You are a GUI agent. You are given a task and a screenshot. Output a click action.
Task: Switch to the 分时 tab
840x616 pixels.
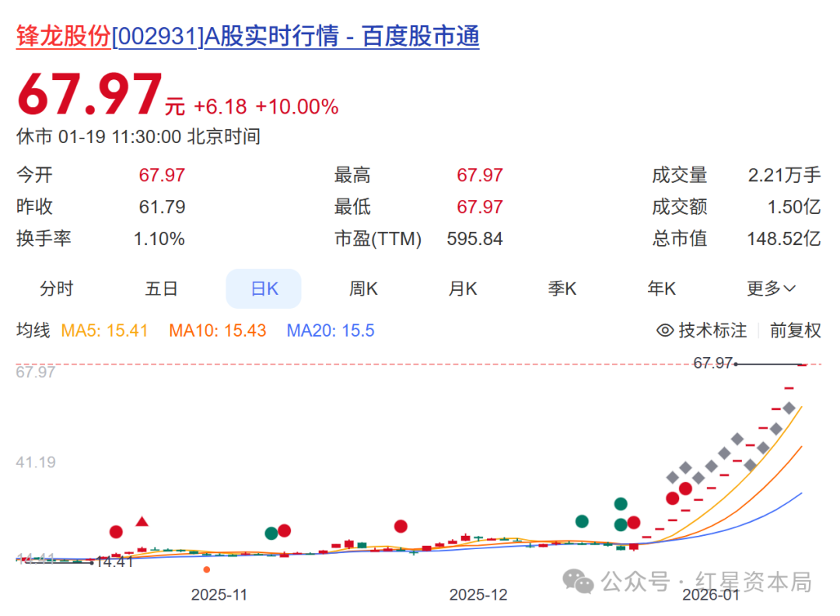click(56, 289)
